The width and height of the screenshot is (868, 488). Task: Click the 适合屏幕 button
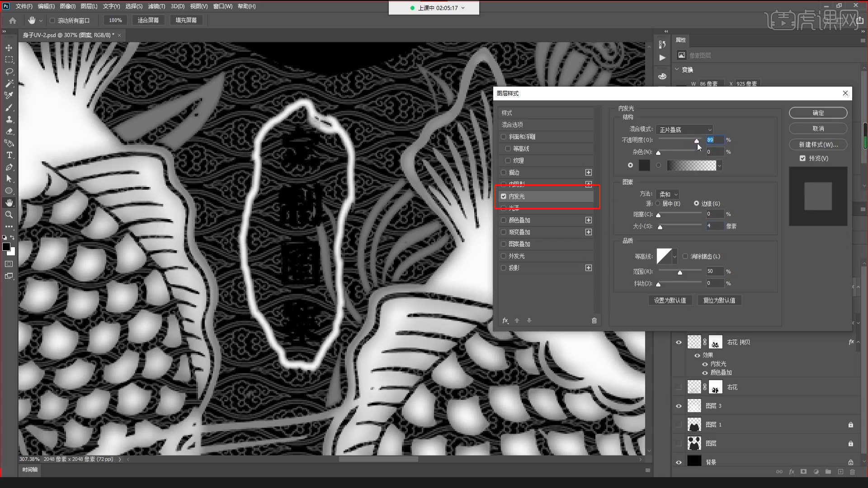point(148,20)
